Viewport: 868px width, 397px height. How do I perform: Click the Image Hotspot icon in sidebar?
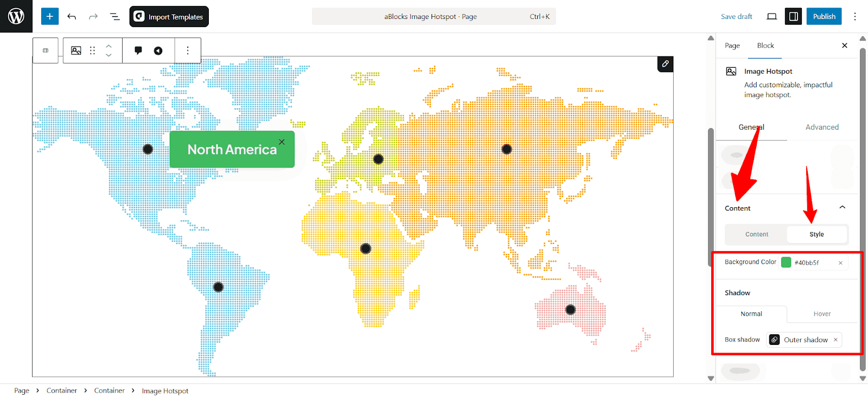pos(731,71)
